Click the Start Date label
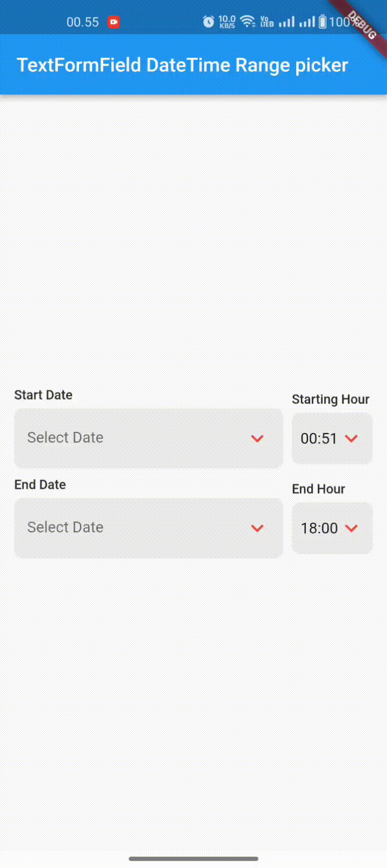 click(x=43, y=395)
